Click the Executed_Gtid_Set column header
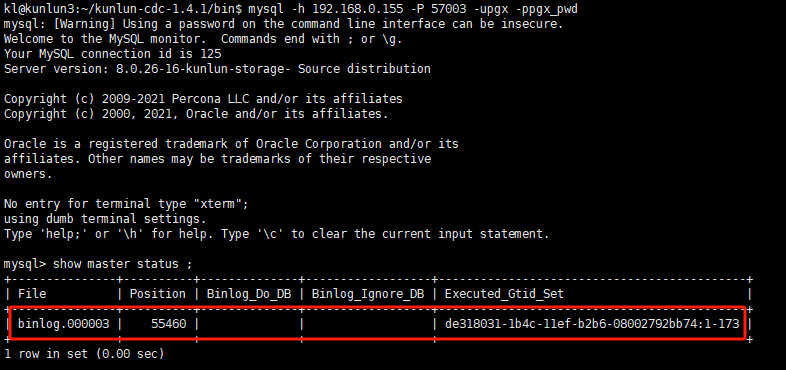 [x=504, y=294]
